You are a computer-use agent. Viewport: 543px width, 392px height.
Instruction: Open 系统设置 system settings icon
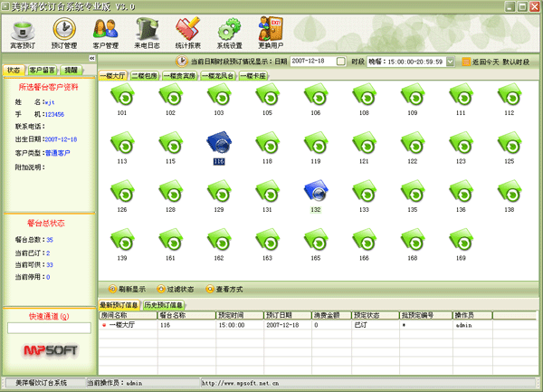click(x=229, y=32)
